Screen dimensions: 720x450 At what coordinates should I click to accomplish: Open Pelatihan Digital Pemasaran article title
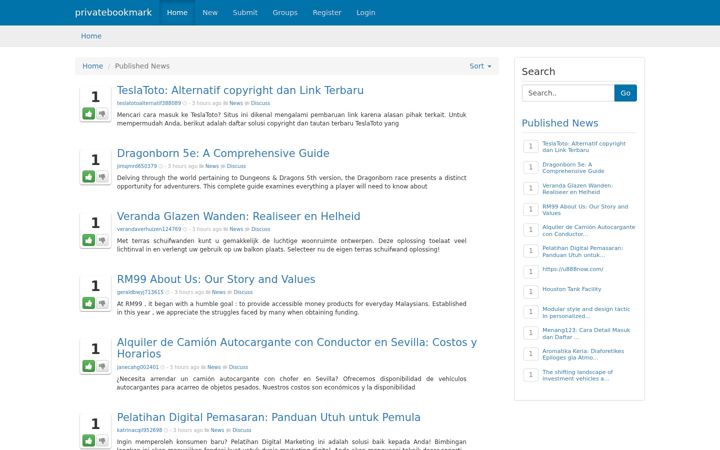point(269,417)
